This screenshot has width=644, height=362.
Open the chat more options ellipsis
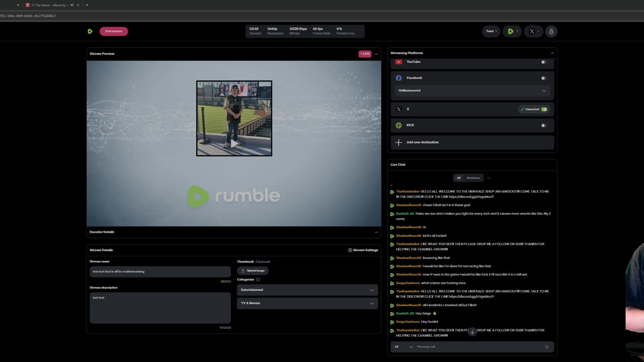489,178
